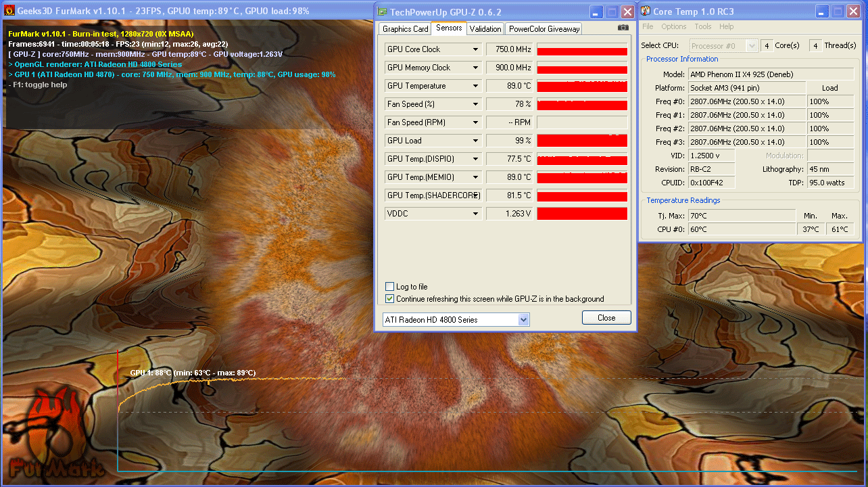Open the Fan Speed (%) sensor dropdown
The image size is (868, 487).
(x=476, y=104)
